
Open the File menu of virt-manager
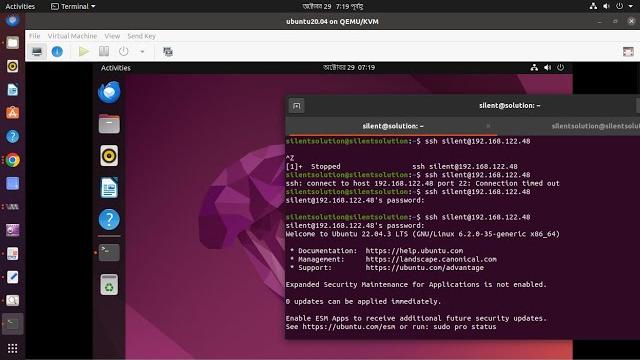[34, 36]
